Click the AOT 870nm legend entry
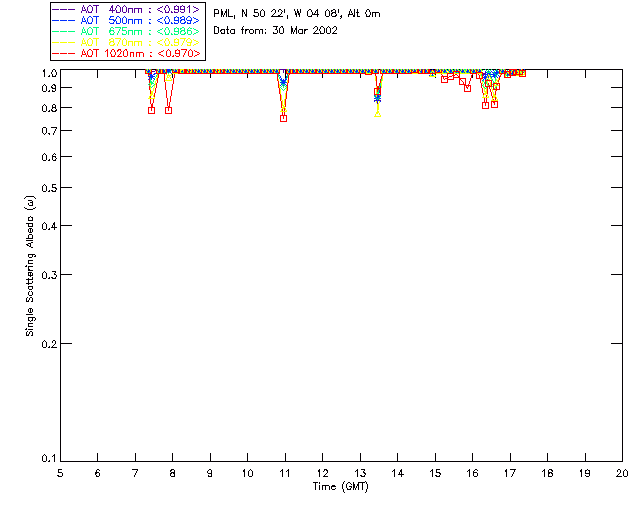 coord(126,42)
